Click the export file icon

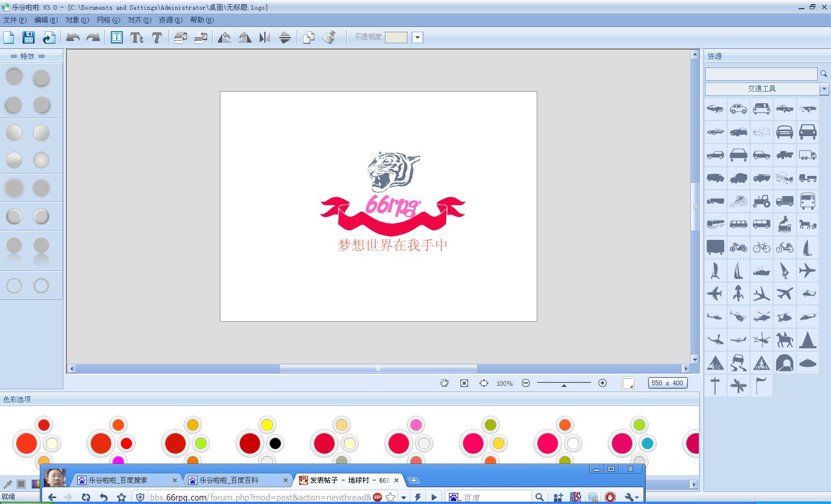tap(49, 37)
